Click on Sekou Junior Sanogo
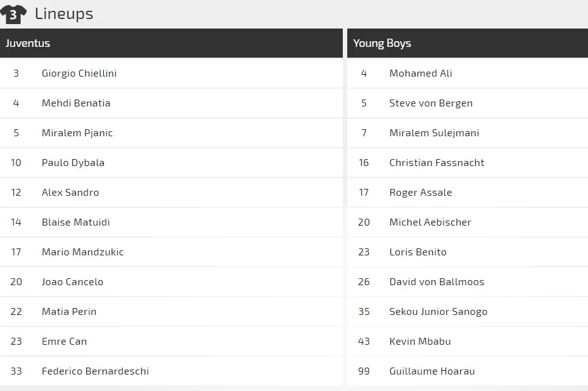The image size is (588, 391). 438,311
